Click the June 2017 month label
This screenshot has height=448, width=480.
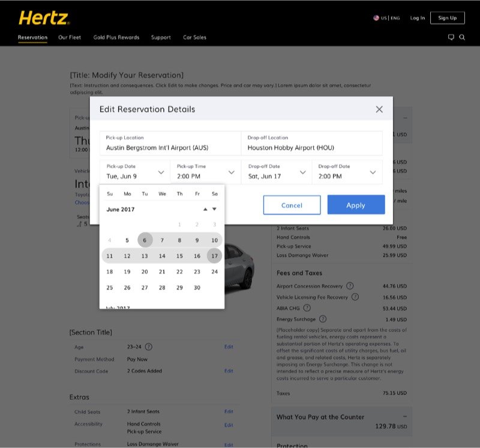[121, 210]
